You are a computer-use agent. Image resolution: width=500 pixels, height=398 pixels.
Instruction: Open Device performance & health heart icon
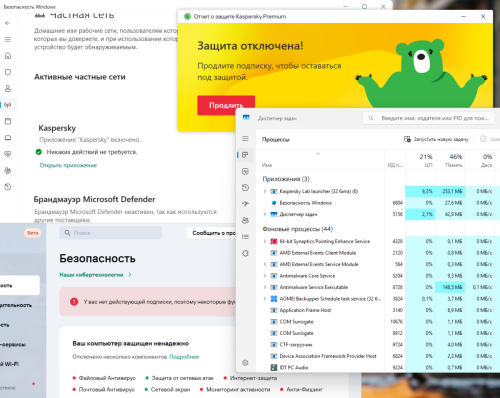[x=8, y=154]
